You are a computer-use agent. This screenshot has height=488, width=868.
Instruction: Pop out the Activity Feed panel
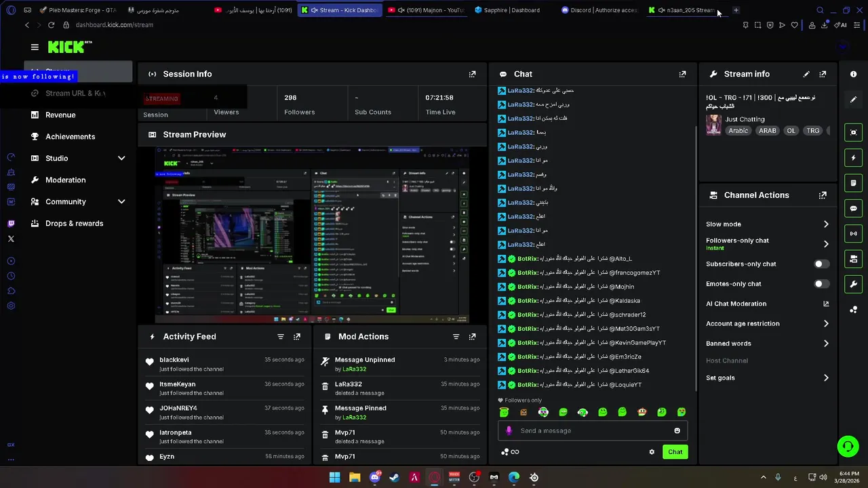click(x=296, y=336)
